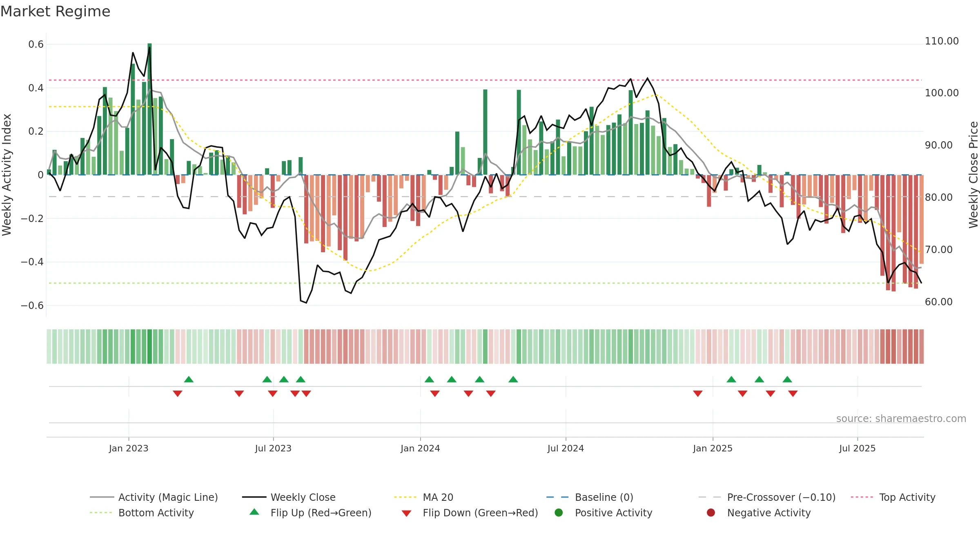
Task: Click the Jul 2023 x-axis label
Action: coord(273,448)
